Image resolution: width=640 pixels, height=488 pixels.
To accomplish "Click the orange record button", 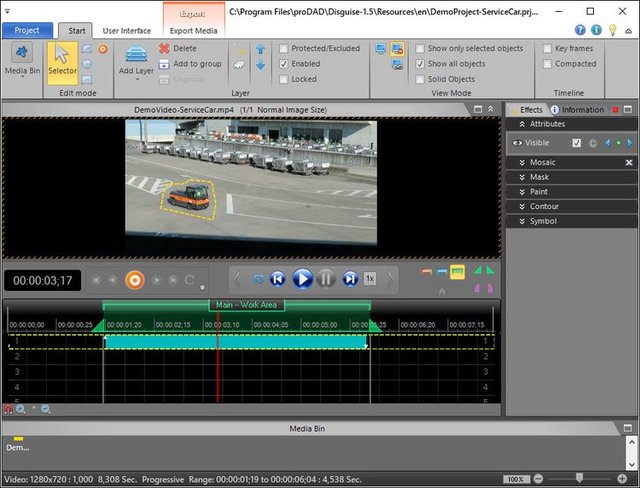I will pos(134,280).
